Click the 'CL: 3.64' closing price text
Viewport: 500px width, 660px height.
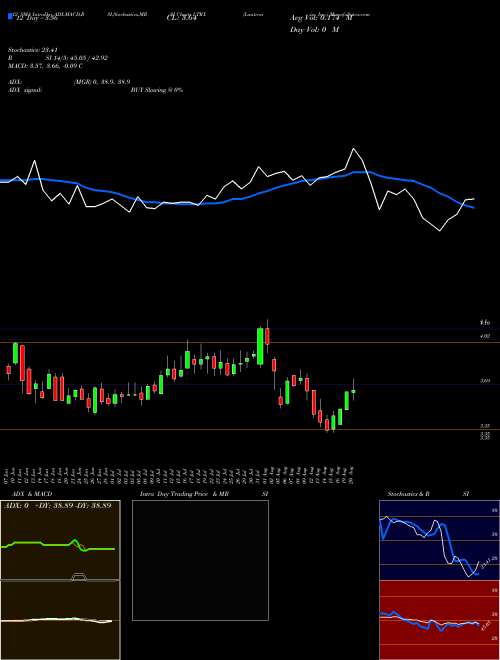[182, 18]
